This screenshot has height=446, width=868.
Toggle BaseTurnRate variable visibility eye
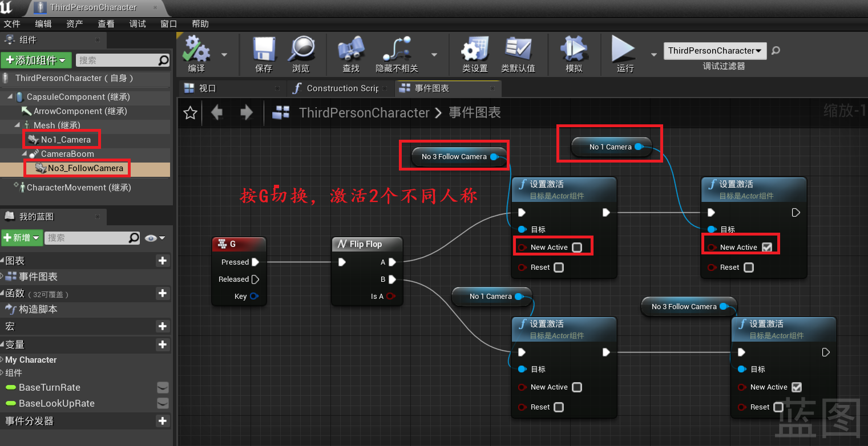[163, 387]
